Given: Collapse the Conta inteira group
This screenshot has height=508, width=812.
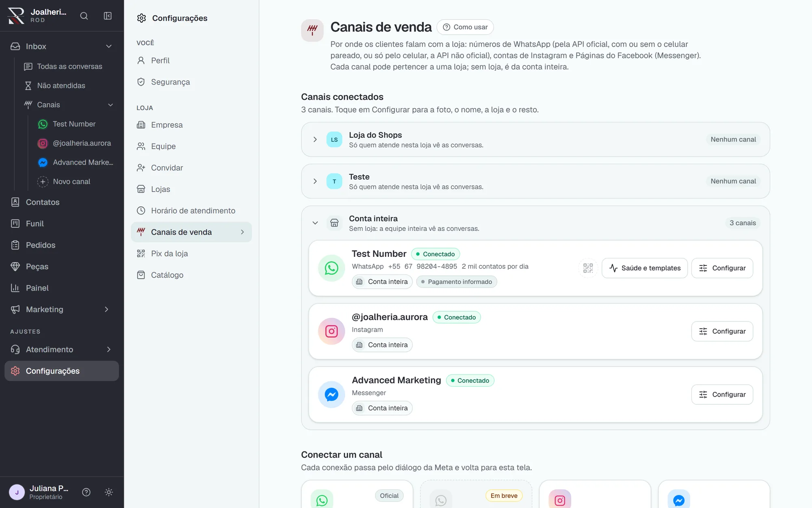Looking at the screenshot, I should [x=315, y=223].
